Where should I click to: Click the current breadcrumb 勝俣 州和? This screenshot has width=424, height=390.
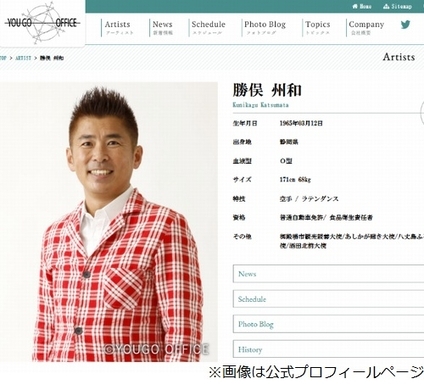pyautogui.click(x=52, y=58)
